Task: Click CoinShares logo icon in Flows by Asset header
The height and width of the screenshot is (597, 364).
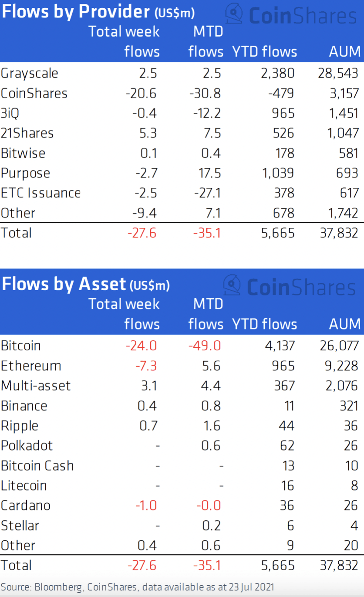Action: click(232, 286)
